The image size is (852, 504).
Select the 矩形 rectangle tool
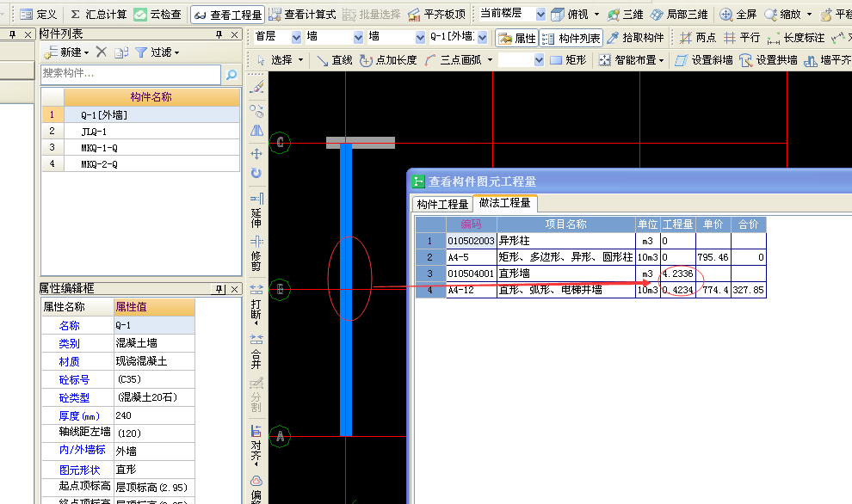click(568, 59)
